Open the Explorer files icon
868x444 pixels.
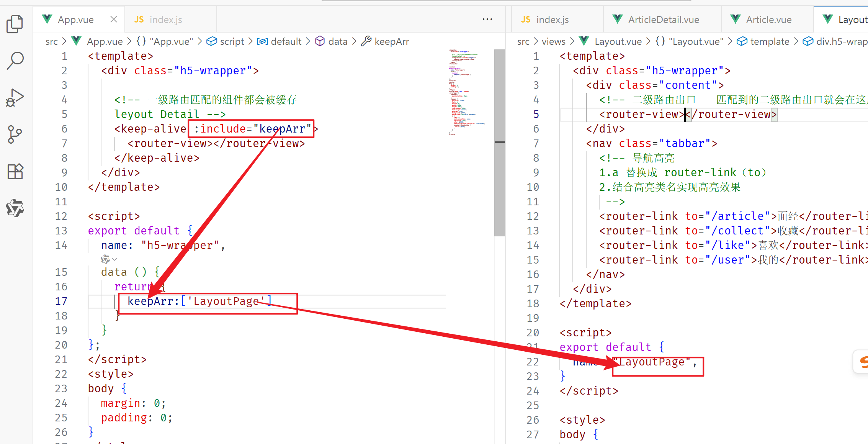pyautogui.click(x=15, y=24)
